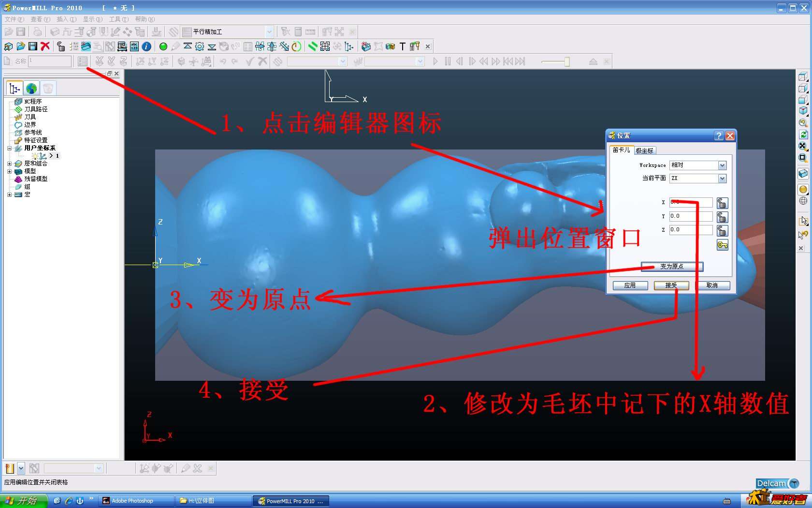Expand the 模型 tree node

(x=9, y=171)
